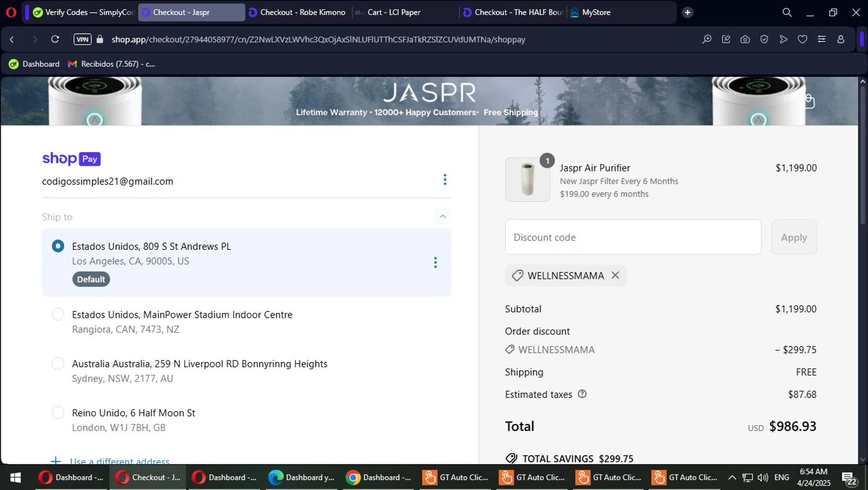Add page to bookmarks heart icon

pos(802,39)
